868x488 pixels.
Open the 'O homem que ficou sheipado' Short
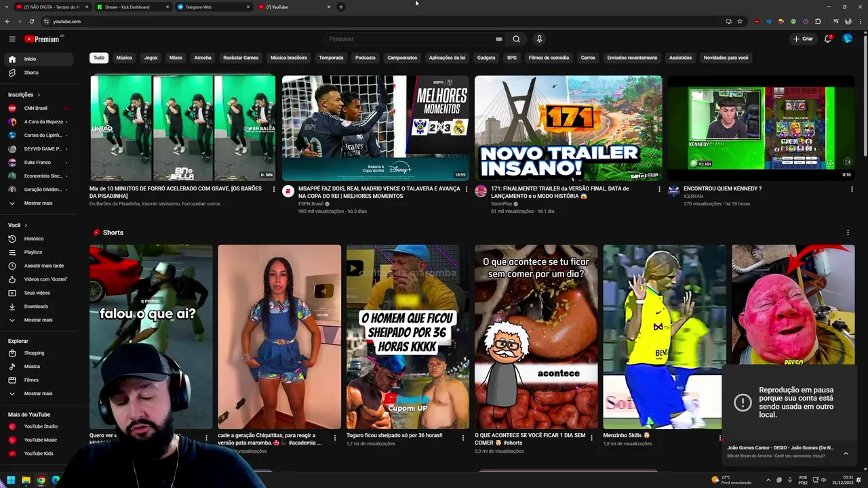click(x=408, y=337)
